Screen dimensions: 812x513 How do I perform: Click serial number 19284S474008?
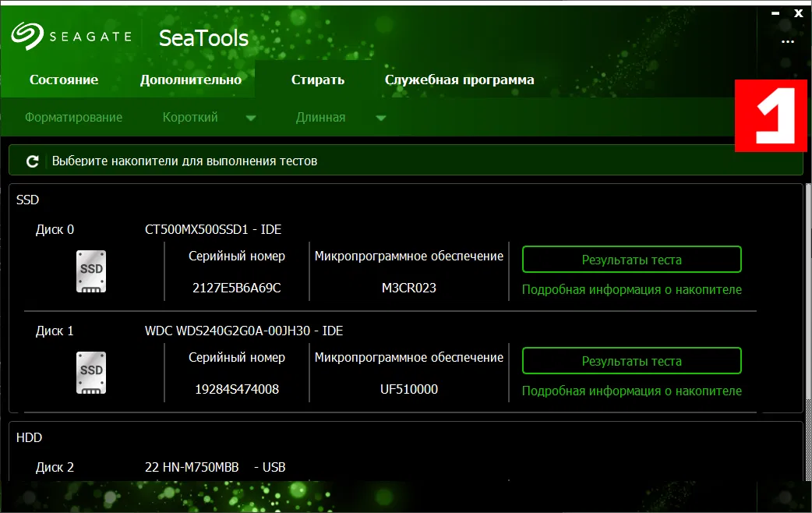pos(237,389)
